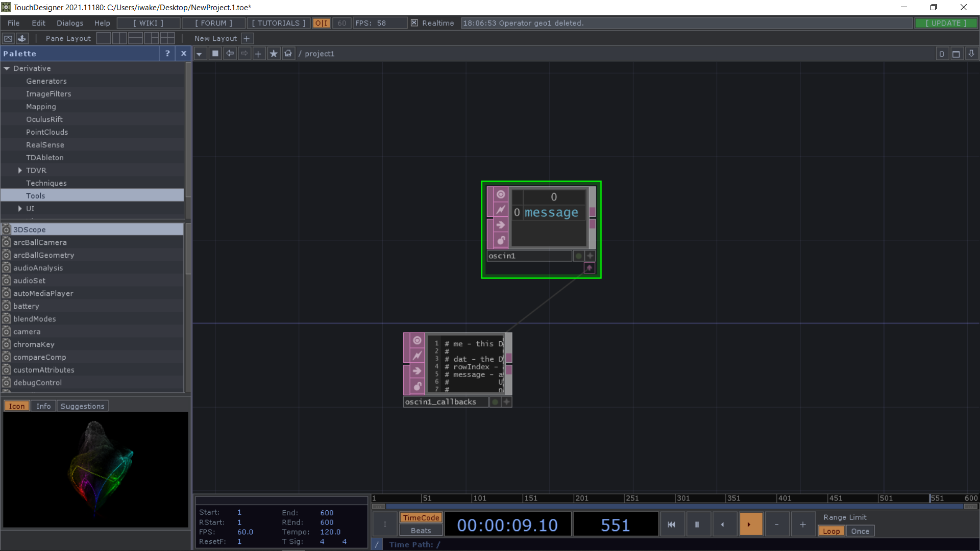This screenshot has width=980, height=551.
Task: Toggle Beats mode in the timeline panel
Action: pos(420,531)
